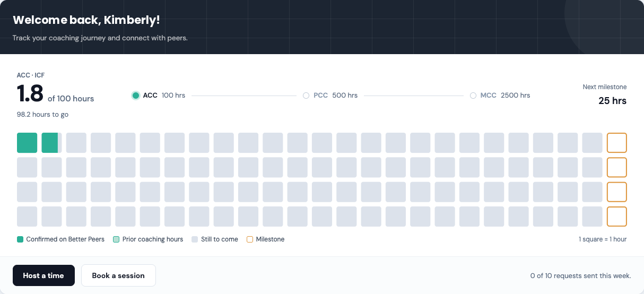This screenshot has width=644, height=294.
Task: Click the 'Welcome back, Kimberly!' heading
Action: point(86,20)
